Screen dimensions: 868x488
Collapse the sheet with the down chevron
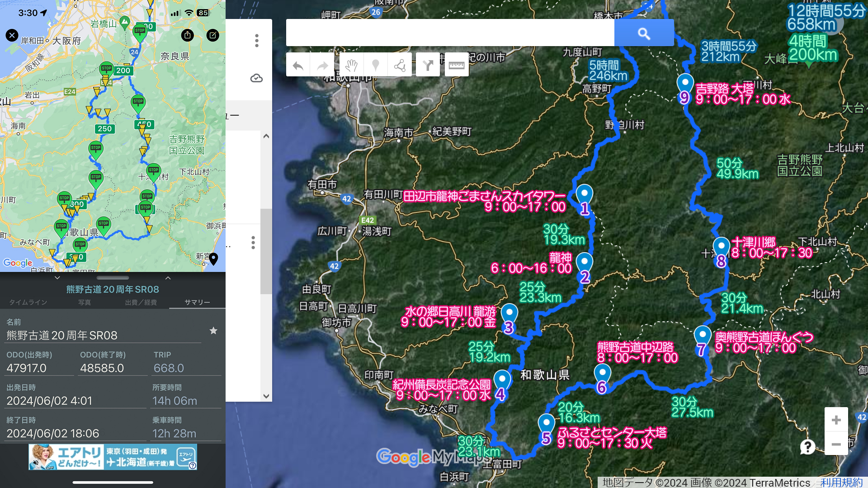[57, 277]
